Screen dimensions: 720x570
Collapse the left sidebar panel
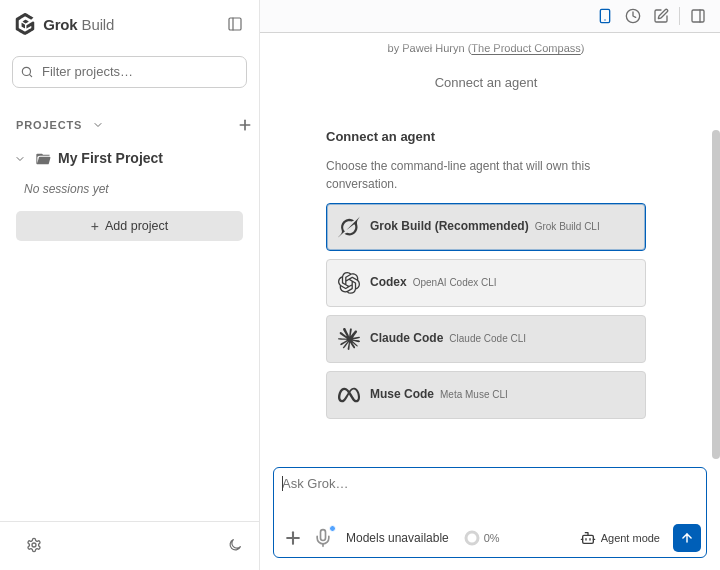coord(235,24)
